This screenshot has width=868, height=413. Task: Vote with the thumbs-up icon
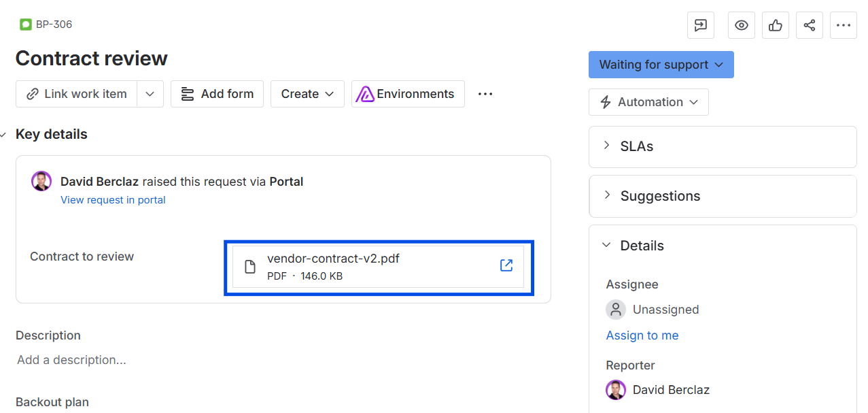(776, 25)
